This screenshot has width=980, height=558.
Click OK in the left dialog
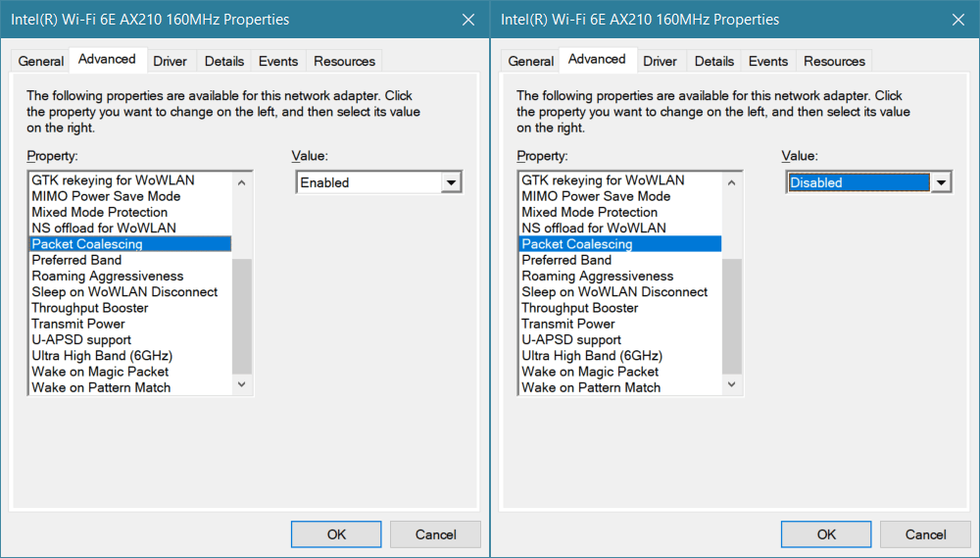(x=336, y=534)
